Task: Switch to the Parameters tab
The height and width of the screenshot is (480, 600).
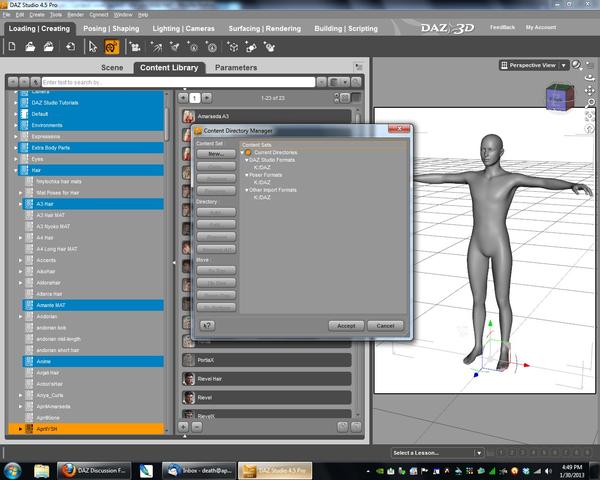Action: pos(235,68)
